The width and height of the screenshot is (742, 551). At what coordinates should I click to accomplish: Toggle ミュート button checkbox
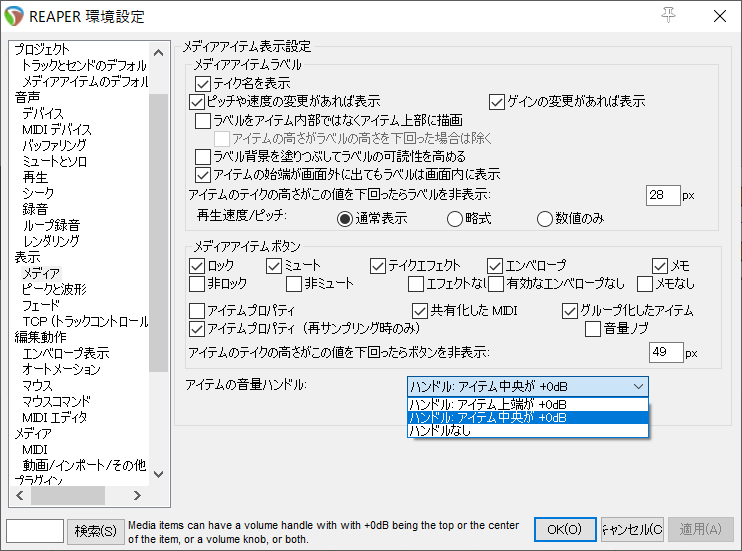coord(274,266)
